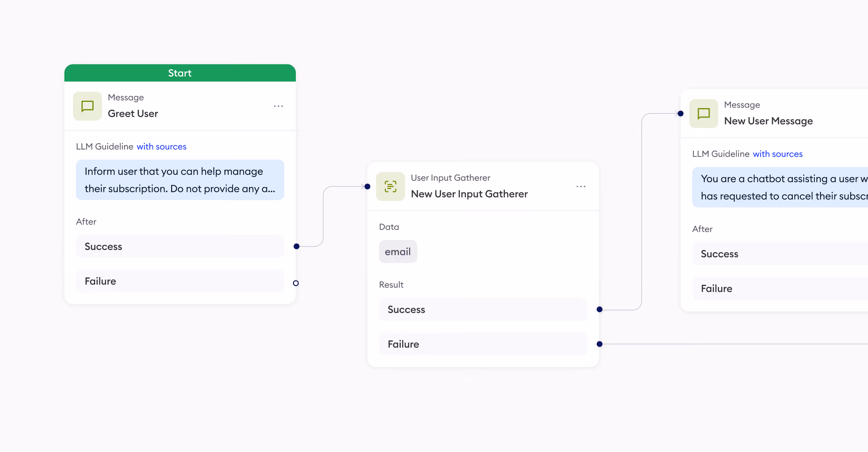This screenshot has height=452, width=868.
Task: Open Greet User node options menu
Action: point(278,106)
